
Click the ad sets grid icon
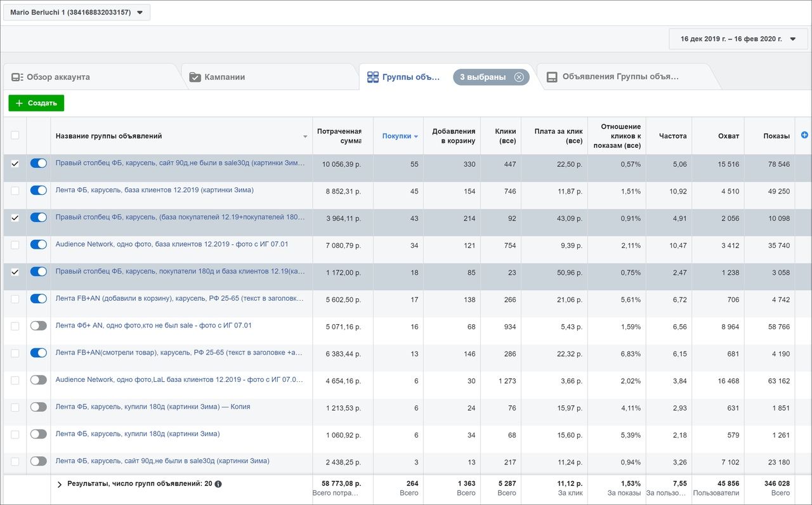coord(373,77)
